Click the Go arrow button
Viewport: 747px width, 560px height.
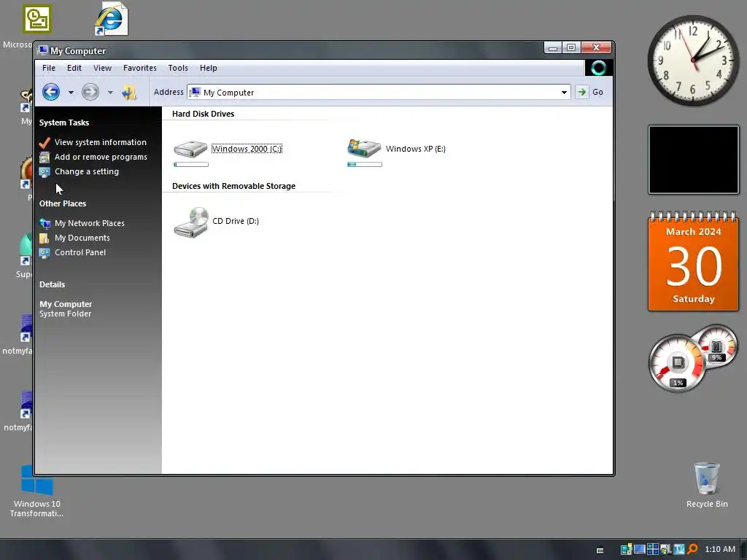pos(581,92)
